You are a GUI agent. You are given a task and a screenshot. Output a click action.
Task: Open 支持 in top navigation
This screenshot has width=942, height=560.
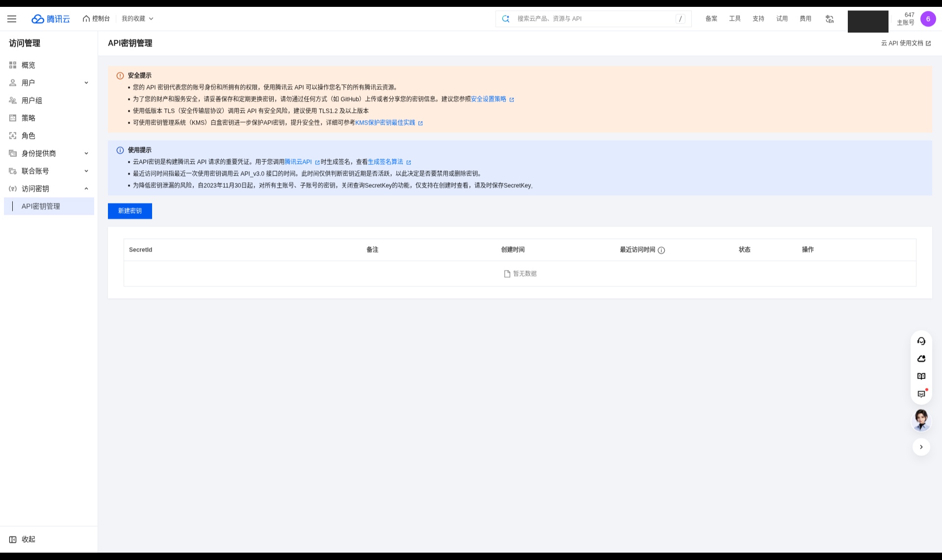click(759, 19)
